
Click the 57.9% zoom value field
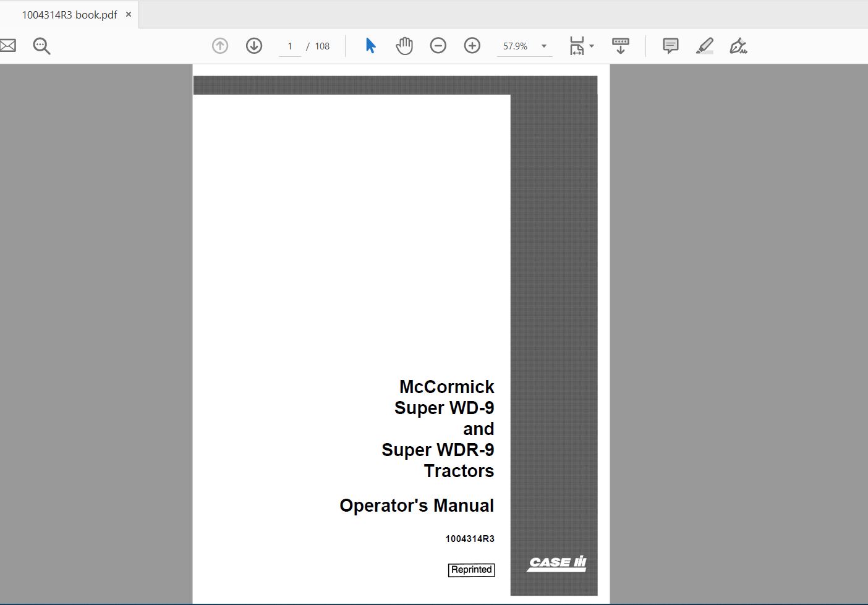point(516,46)
